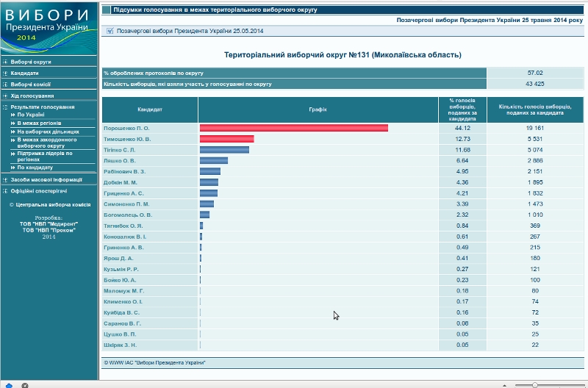Image resolution: width=588 pixels, height=388 pixels.
Task: Click the 44.12 percentage cell
Action: (462, 128)
